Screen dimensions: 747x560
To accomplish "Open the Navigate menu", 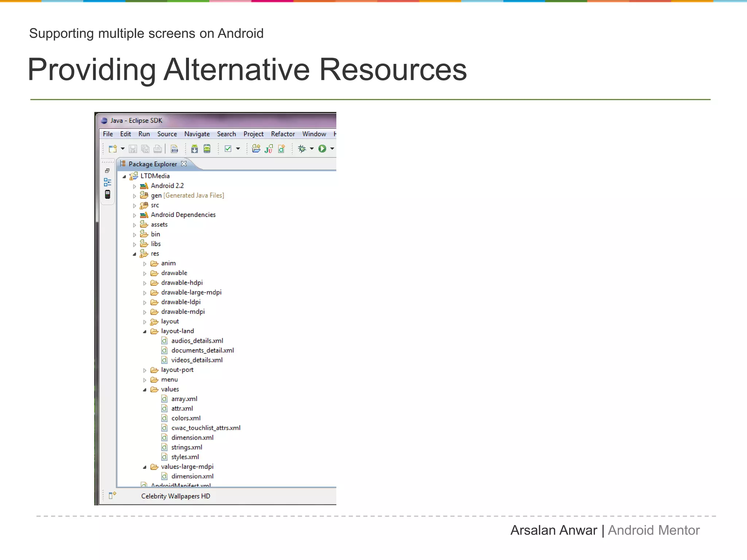I will point(197,134).
